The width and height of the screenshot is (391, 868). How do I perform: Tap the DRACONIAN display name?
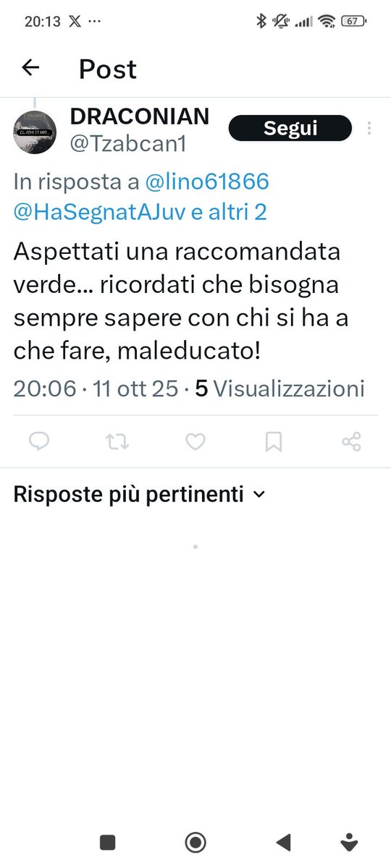(x=140, y=116)
